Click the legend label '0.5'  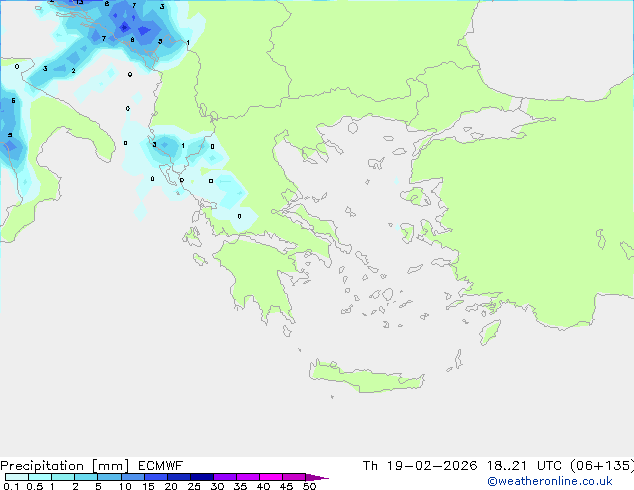tap(35, 486)
